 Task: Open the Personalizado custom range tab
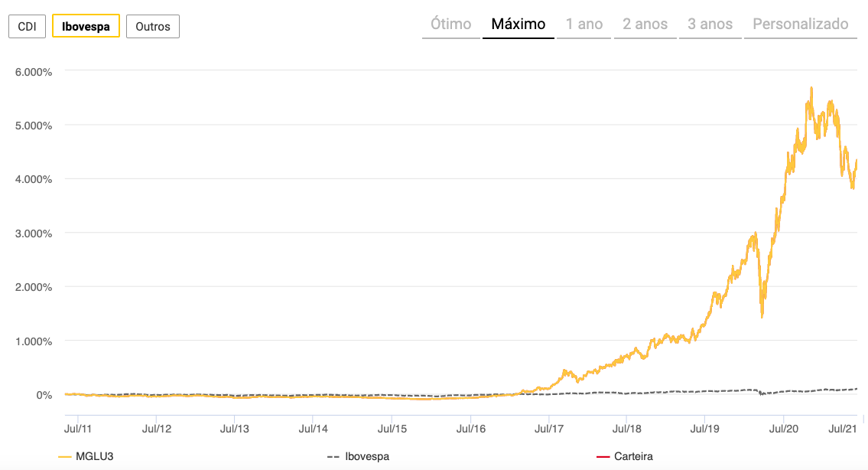click(801, 24)
